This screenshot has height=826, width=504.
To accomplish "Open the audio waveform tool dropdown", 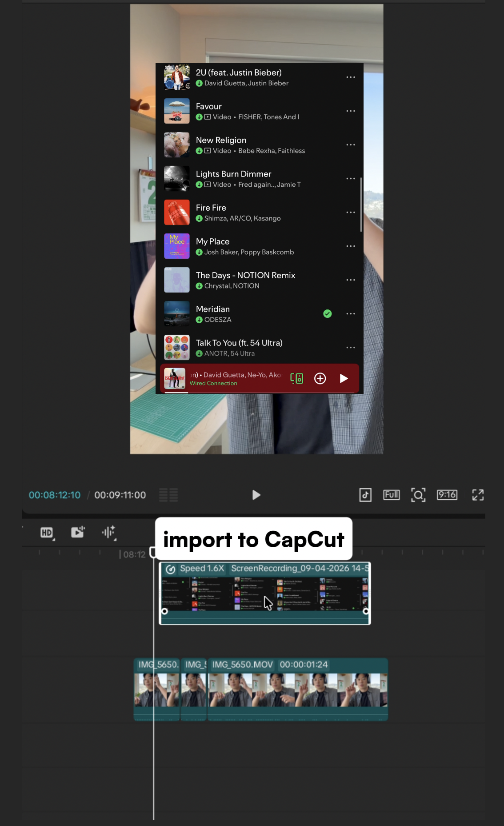I will (109, 532).
